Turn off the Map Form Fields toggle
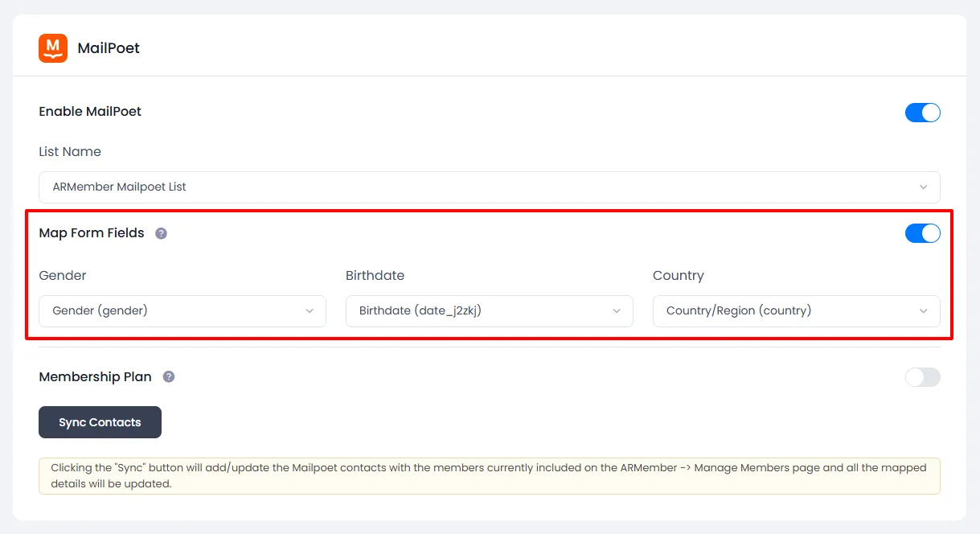 (922, 233)
